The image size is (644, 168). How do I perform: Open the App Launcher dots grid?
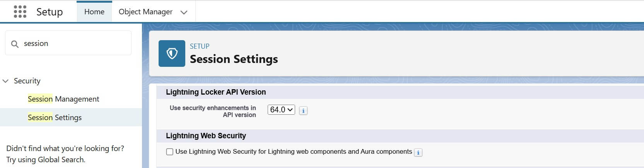(x=20, y=12)
